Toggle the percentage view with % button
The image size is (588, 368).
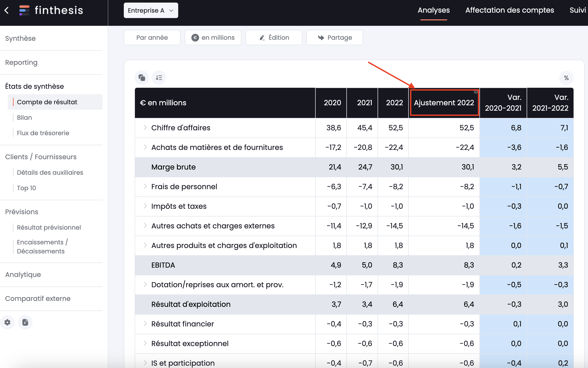[x=566, y=78]
